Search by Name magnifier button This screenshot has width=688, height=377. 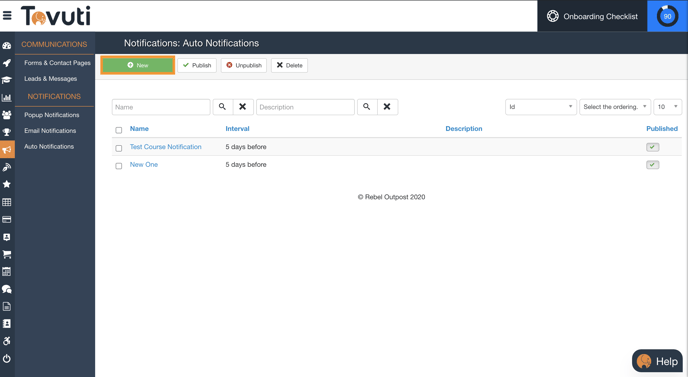(222, 107)
